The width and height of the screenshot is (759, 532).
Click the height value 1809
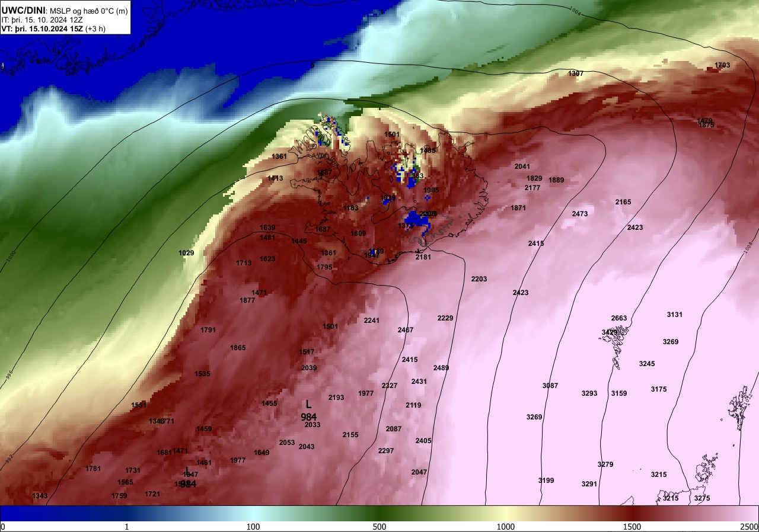tap(358, 233)
